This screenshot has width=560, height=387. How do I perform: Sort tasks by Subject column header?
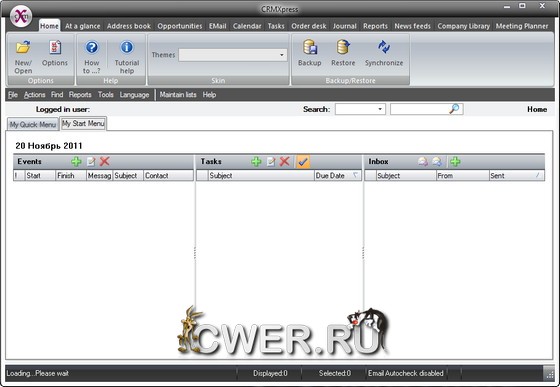(x=261, y=176)
